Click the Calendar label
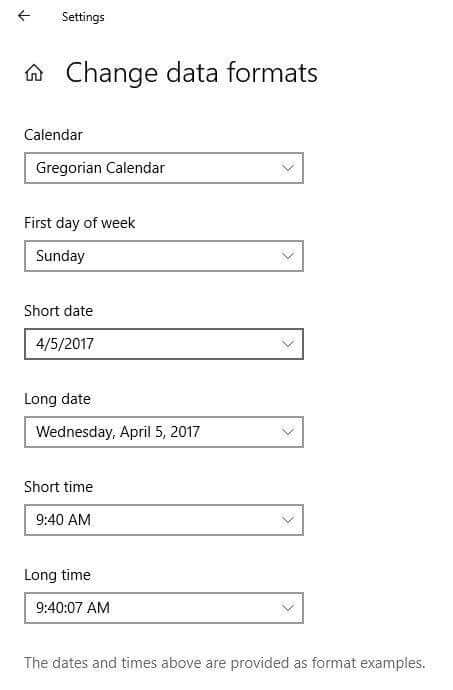The image size is (453, 690). (53, 135)
